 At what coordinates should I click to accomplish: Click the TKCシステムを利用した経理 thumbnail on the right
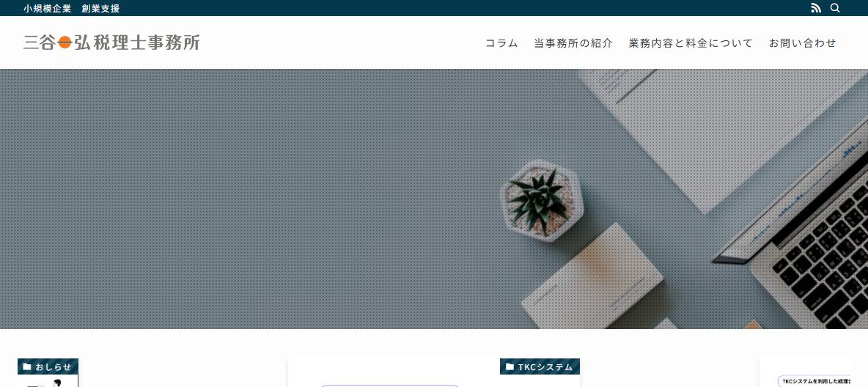pos(814,380)
